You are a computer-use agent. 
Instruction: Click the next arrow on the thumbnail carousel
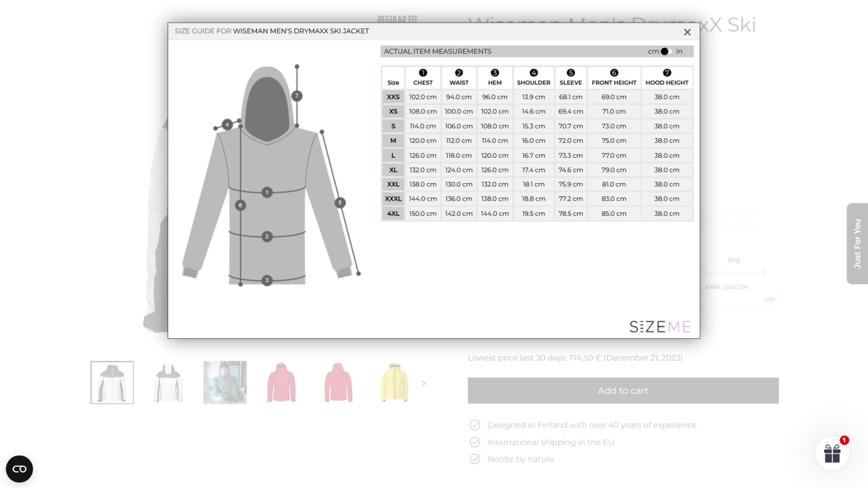(424, 383)
